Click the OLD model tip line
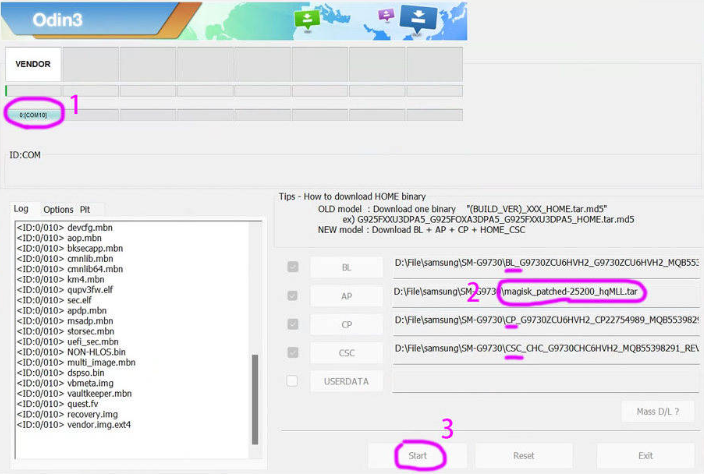704x474 pixels. 462,209
